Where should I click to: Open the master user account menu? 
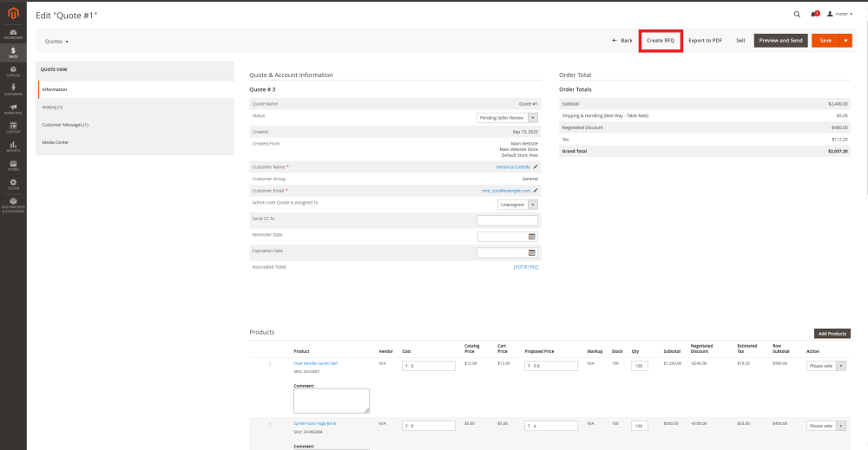click(x=839, y=14)
